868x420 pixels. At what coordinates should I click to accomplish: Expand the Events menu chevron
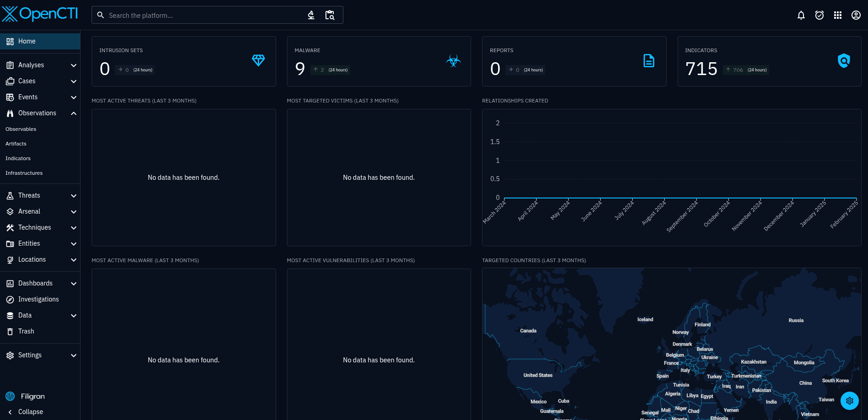[x=74, y=97]
